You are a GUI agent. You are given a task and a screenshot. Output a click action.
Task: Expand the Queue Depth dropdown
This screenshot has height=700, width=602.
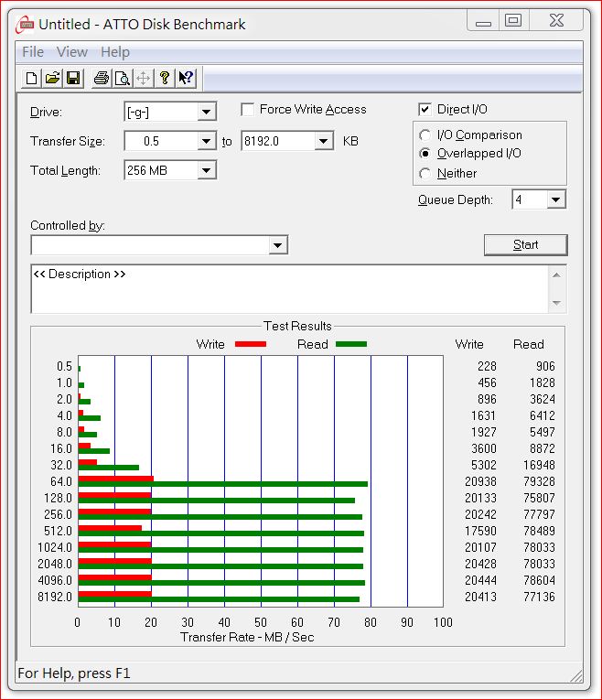(x=556, y=199)
